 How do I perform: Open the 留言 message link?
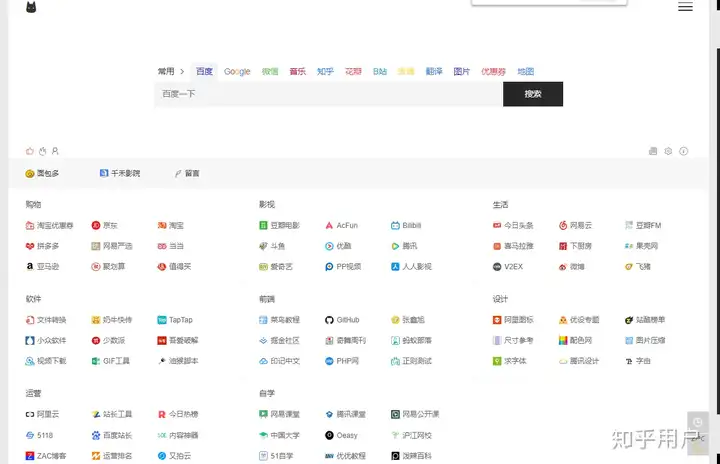[187, 173]
